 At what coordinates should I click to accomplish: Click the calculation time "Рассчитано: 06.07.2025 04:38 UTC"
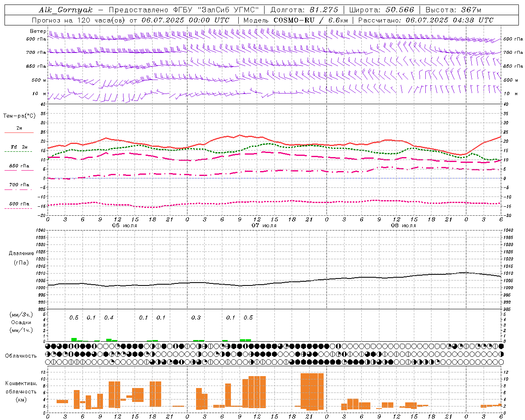coord(426,20)
